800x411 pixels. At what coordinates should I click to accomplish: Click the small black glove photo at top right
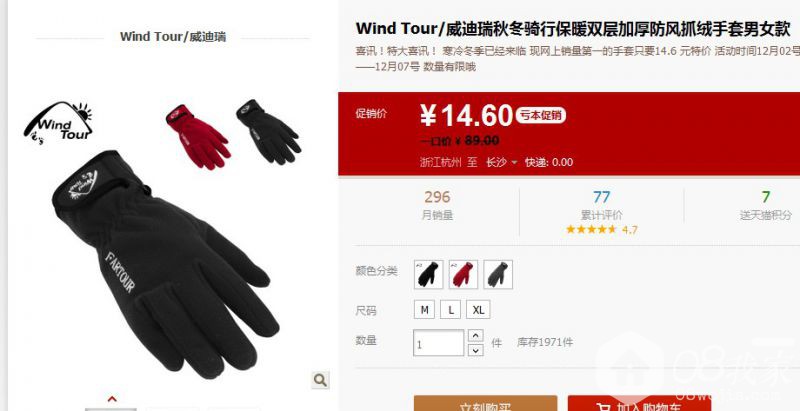click(x=269, y=132)
